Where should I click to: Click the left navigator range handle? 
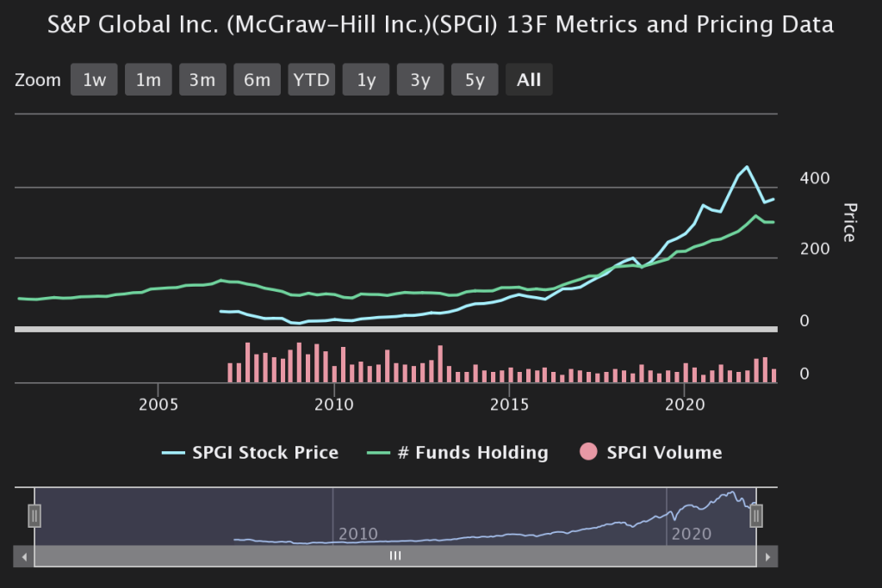coord(34,516)
